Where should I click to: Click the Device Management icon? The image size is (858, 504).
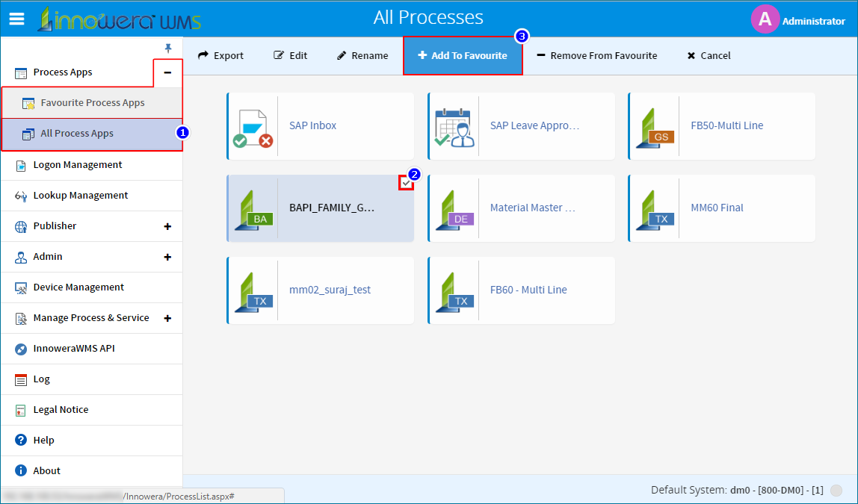[x=21, y=288]
